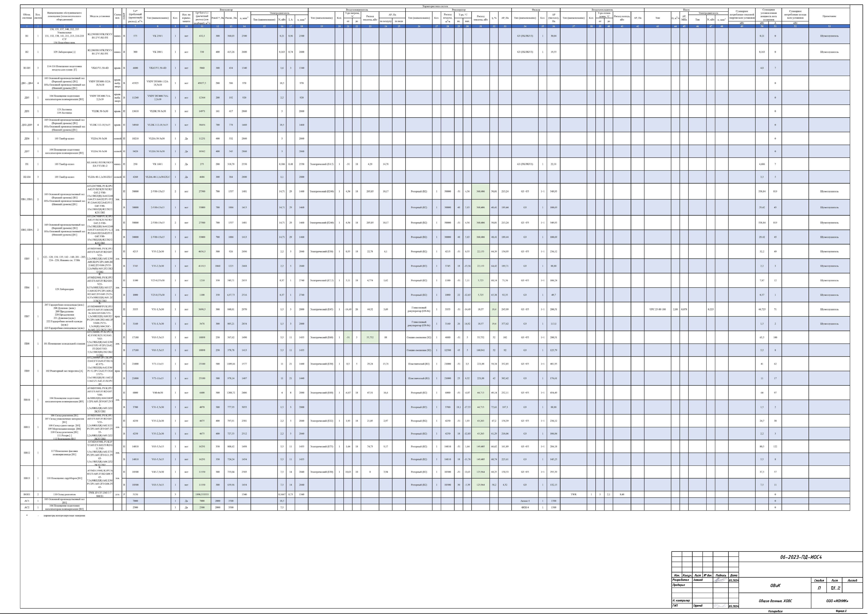Select the system designation cell "АС2"
Image resolution: width=868 pixels, height=614 pixels.
click(27, 507)
